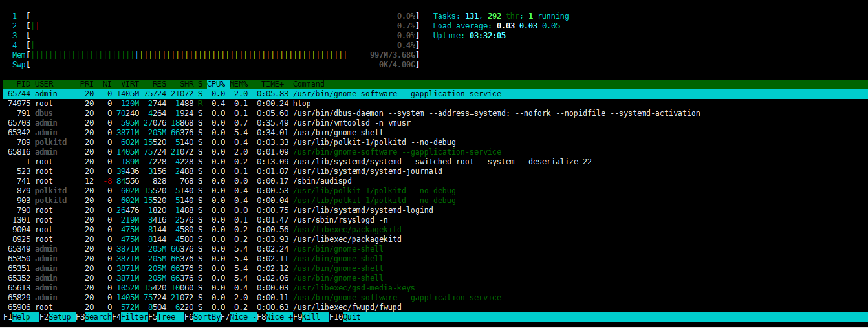This screenshot has height=328, width=868.
Task: Select gnome-shell thread row PID 65350
Action: (434, 259)
